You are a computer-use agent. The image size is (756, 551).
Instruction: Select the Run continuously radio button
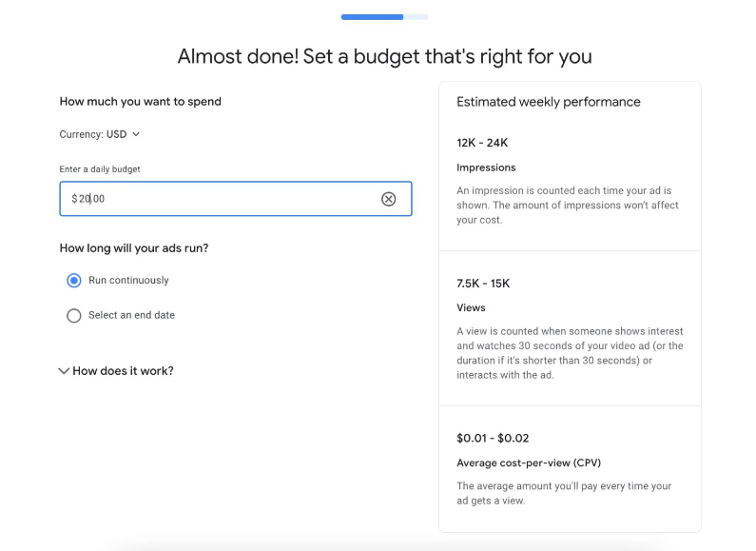(x=74, y=281)
